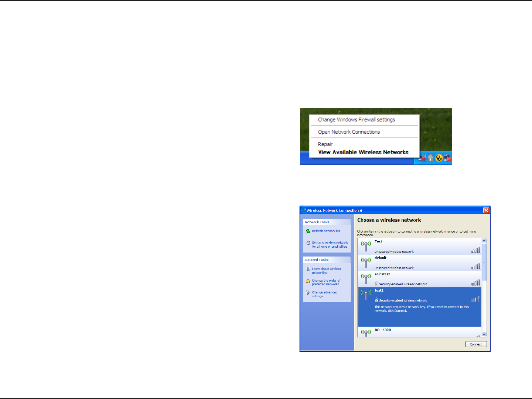
Task: Click the yellow star preferred networks icon
Action: coord(308,281)
